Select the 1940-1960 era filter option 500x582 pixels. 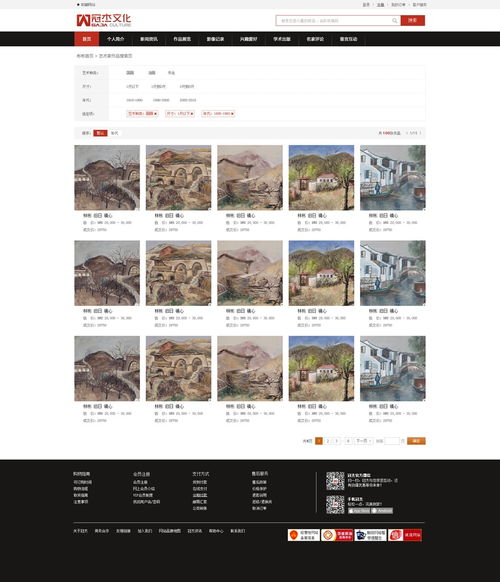[x=134, y=100]
